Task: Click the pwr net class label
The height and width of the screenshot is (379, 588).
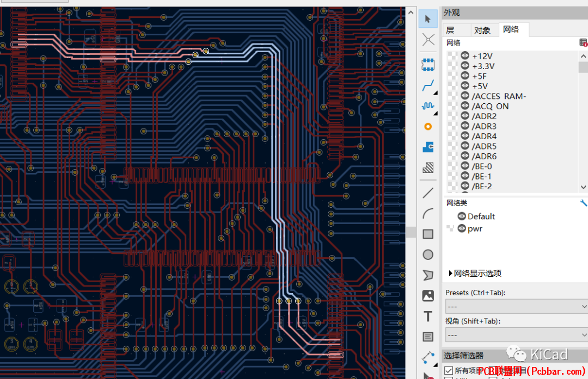Action: click(475, 229)
